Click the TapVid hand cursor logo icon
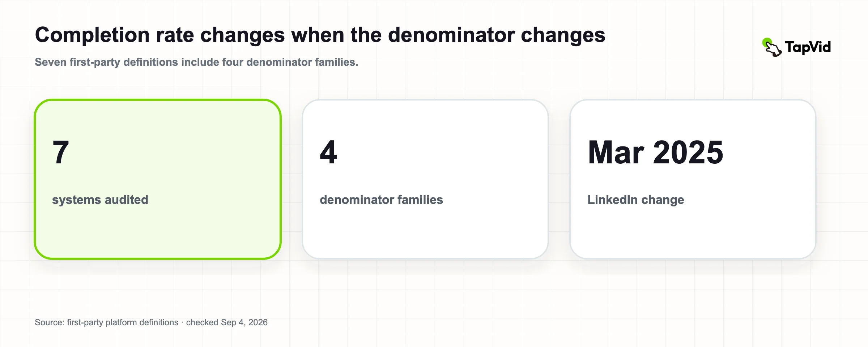This screenshot has height=347, width=868. 772,47
